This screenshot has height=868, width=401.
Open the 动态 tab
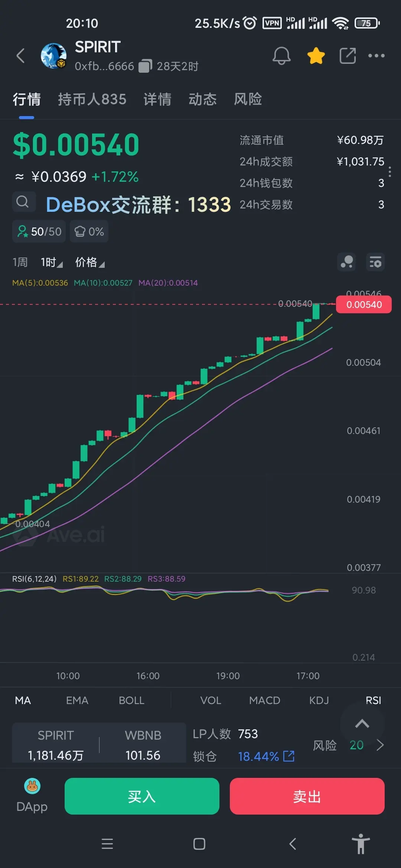point(203,99)
